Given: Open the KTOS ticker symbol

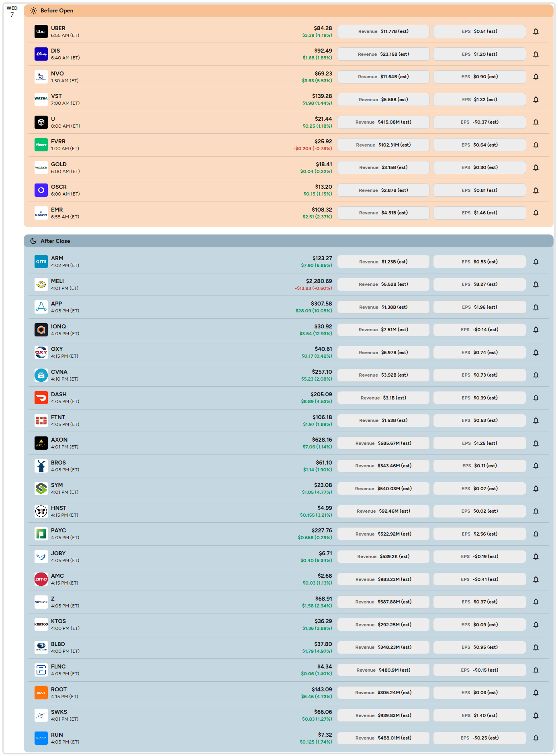Looking at the screenshot, I should point(58,621).
